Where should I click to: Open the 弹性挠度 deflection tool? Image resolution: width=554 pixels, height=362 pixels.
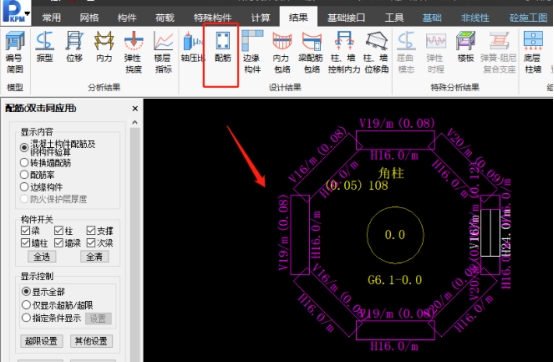pos(133,52)
